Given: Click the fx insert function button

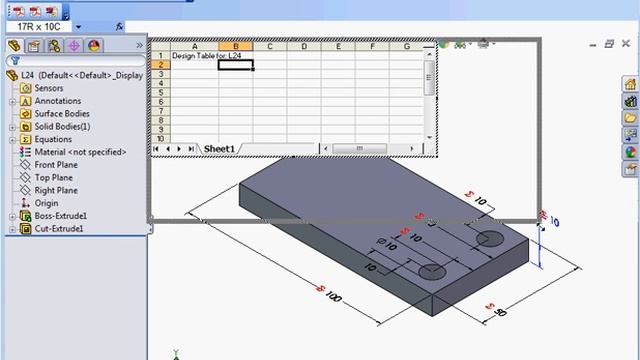Looking at the screenshot, I should [119, 27].
